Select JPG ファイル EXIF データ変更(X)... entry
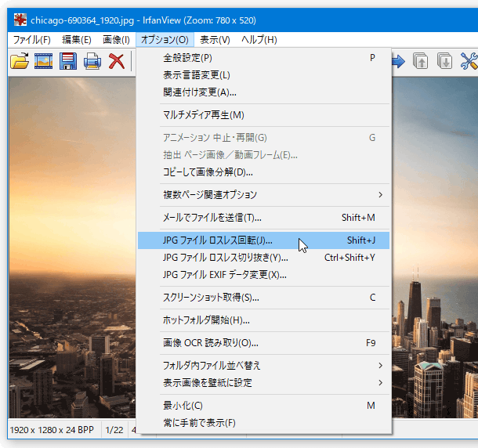 click(264, 275)
